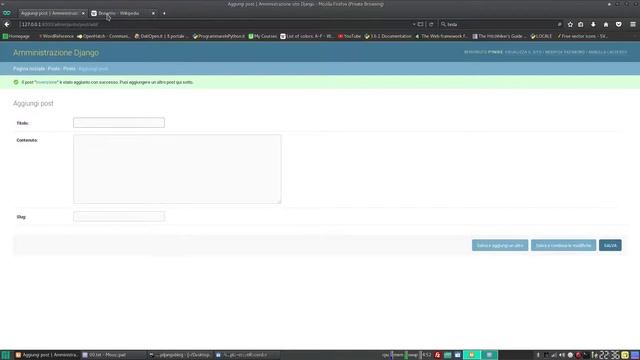640x360 pixels.
Task: Click the SALVA button
Action: 610,245
